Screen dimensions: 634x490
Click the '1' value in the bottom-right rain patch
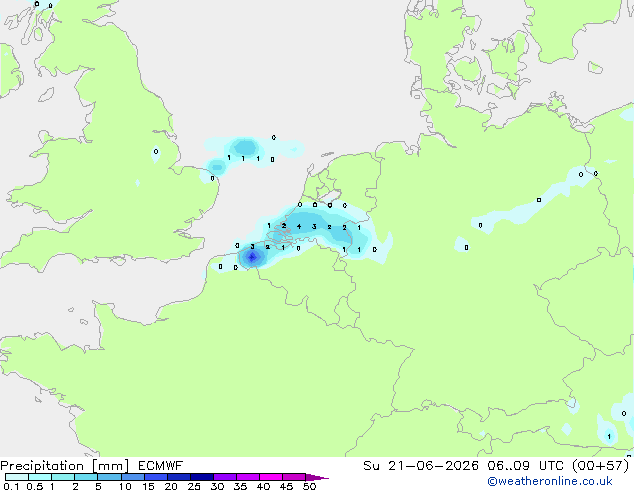coord(609,437)
